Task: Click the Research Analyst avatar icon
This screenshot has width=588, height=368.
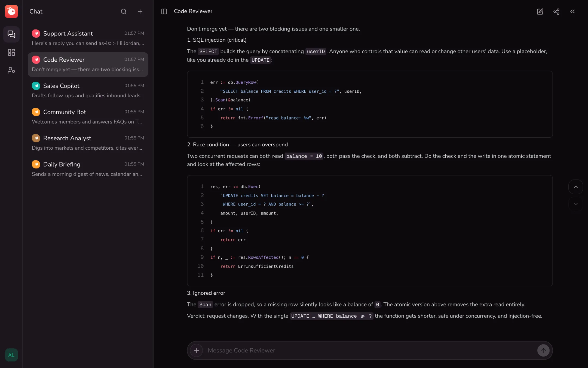Action: coord(36,138)
